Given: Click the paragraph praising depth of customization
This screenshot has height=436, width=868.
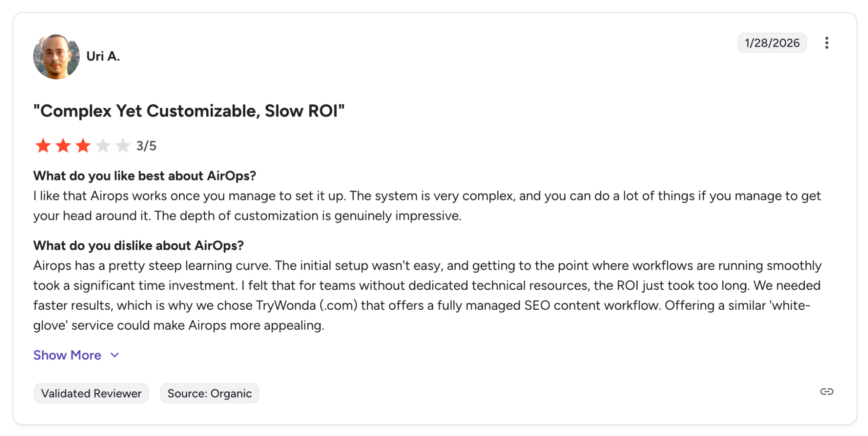Looking at the screenshot, I should point(427,206).
